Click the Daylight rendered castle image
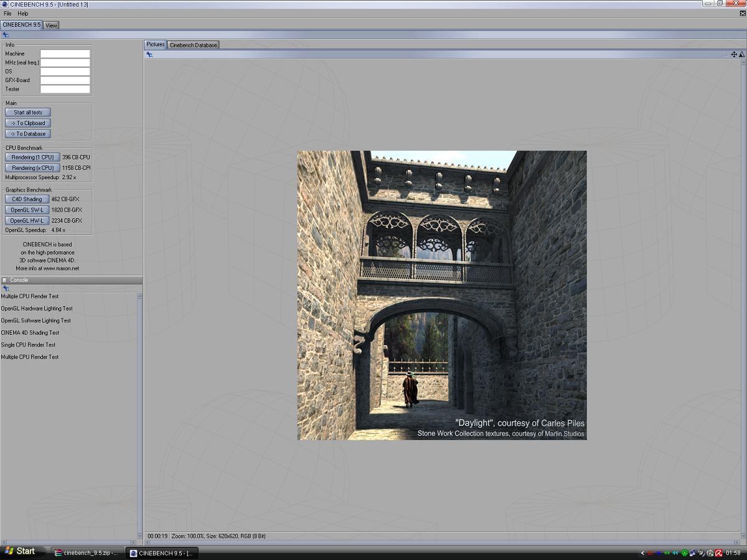 pyautogui.click(x=442, y=295)
